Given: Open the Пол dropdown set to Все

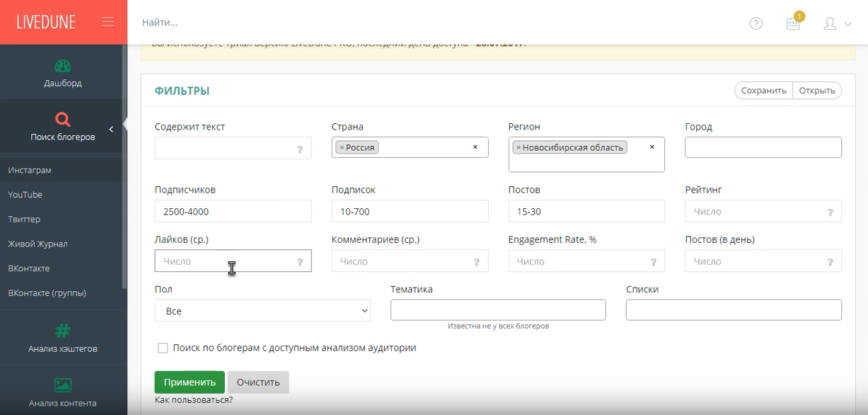Looking at the screenshot, I should [x=262, y=311].
